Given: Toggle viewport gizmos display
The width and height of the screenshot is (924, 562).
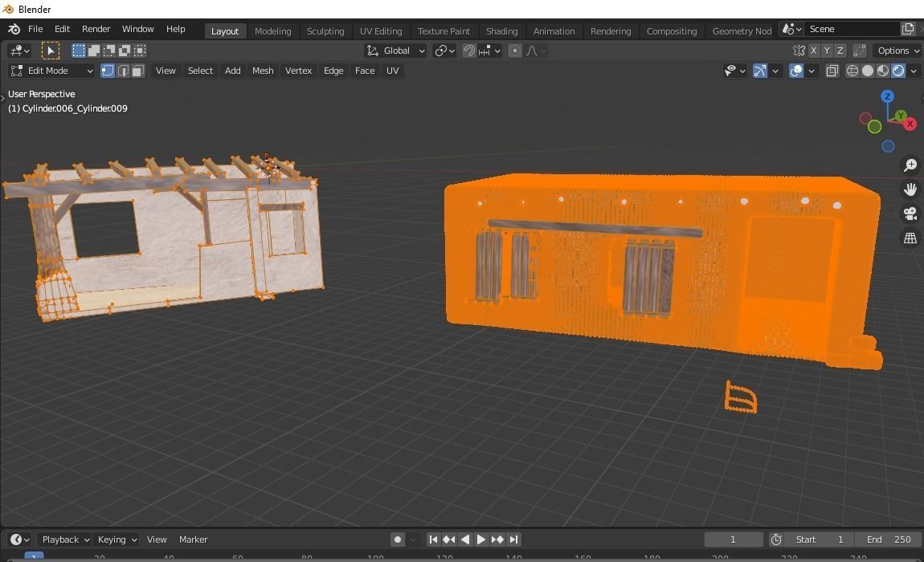Looking at the screenshot, I should click(760, 71).
